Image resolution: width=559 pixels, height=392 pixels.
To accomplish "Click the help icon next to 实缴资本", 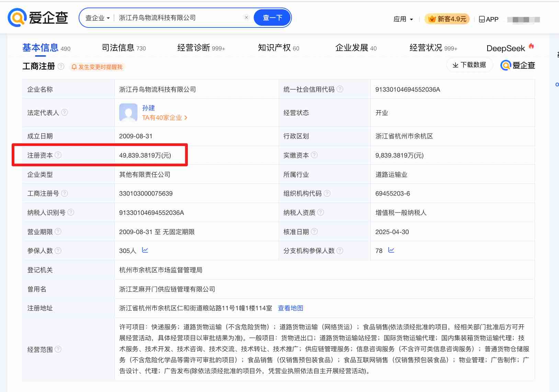I will click(x=314, y=155).
